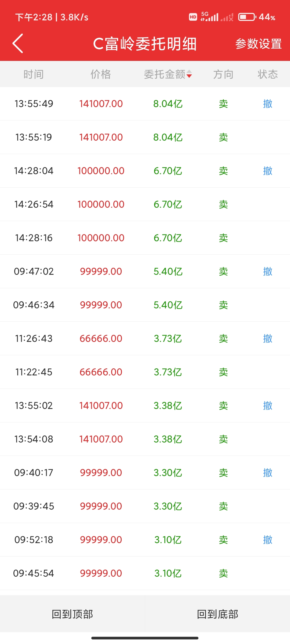Tap 撤 on the 14:28:04 order
This screenshot has width=290, height=644.
point(267,171)
